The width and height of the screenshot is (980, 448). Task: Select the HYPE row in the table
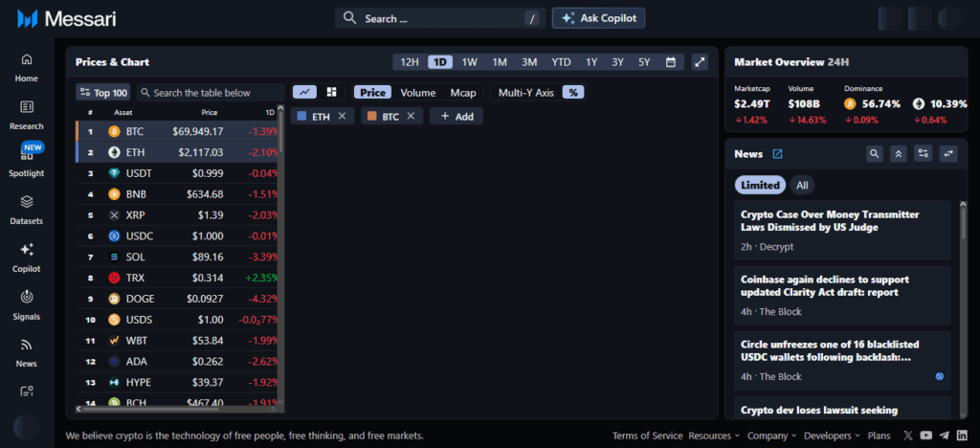(177, 382)
